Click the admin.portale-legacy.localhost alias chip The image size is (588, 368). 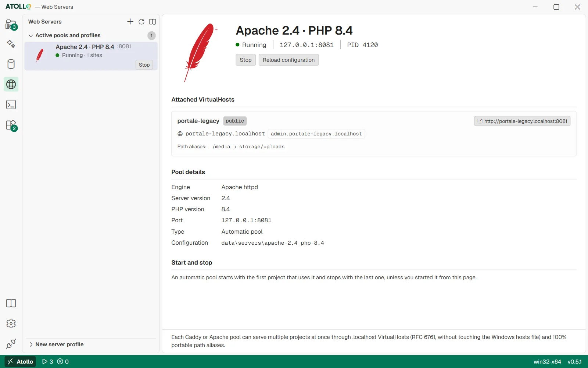(x=316, y=134)
